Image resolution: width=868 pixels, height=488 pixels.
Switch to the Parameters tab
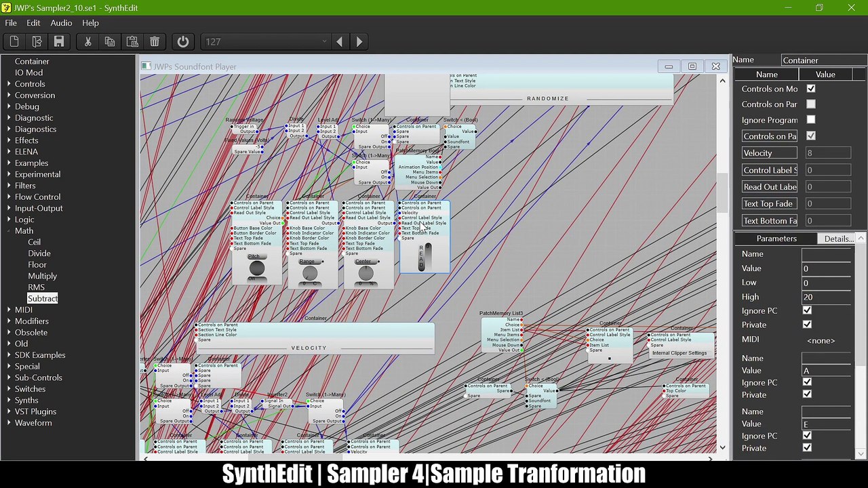[x=776, y=239]
